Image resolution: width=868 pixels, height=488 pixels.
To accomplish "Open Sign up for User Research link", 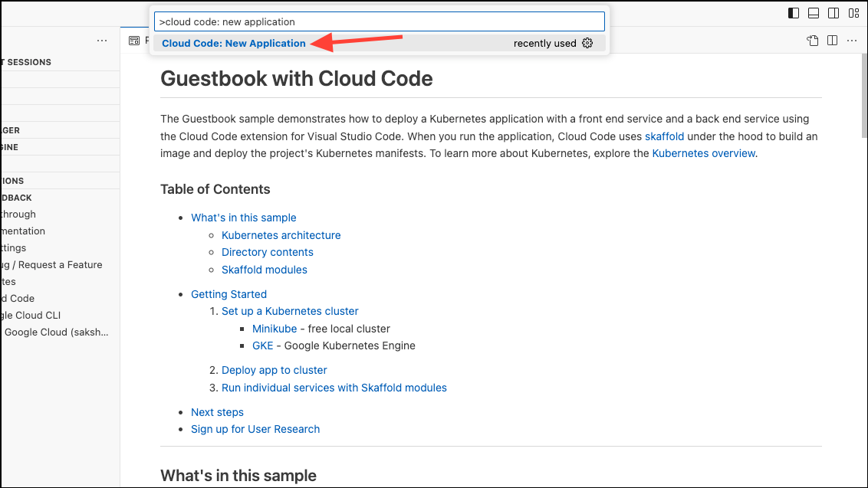I will pyautogui.click(x=255, y=429).
